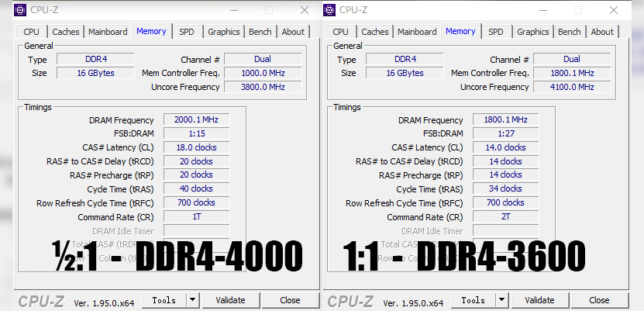The width and height of the screenshot is (644, 311).
Task: Select the SPD tab in right window
Action: [496, 32]
